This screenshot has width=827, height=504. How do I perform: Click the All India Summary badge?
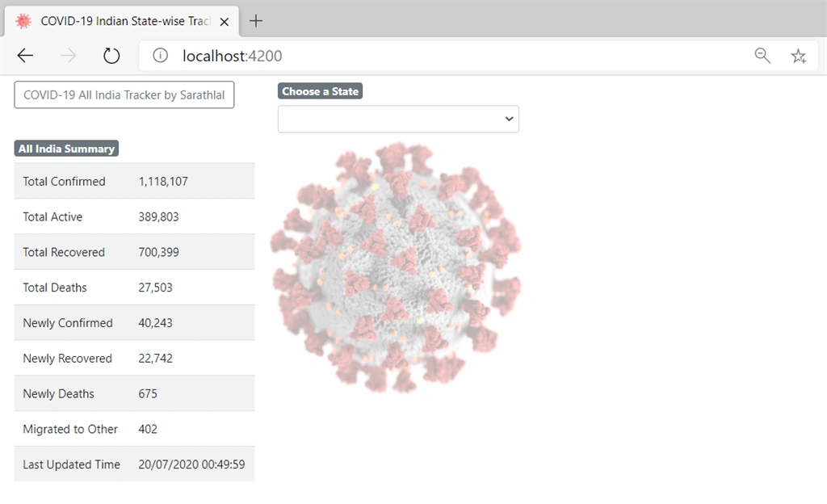coord(66,149)
